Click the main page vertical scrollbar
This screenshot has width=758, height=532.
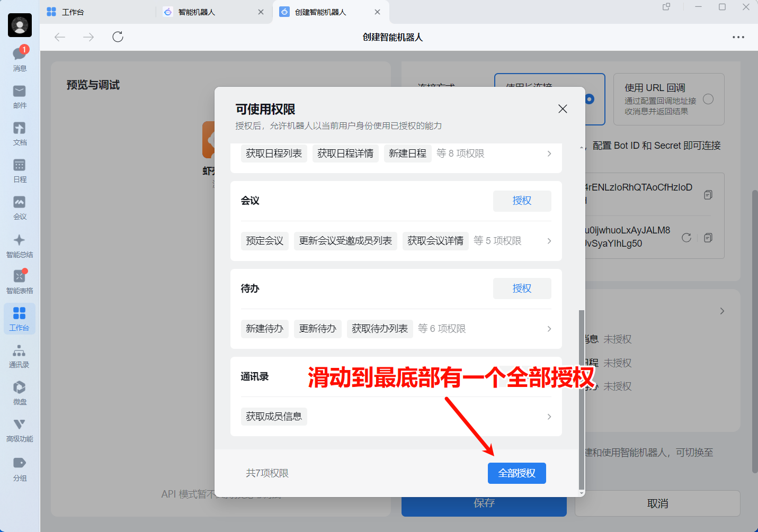click(755, 331)
